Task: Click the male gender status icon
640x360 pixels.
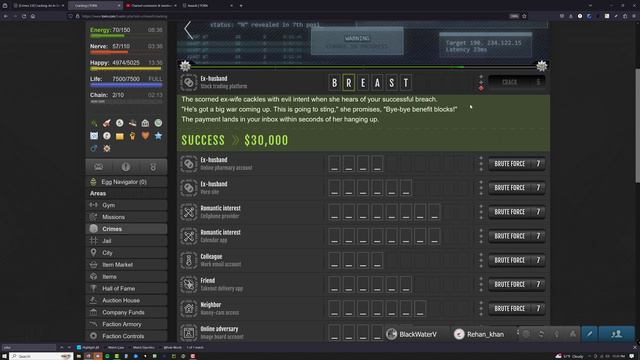Action: (94, 149)
